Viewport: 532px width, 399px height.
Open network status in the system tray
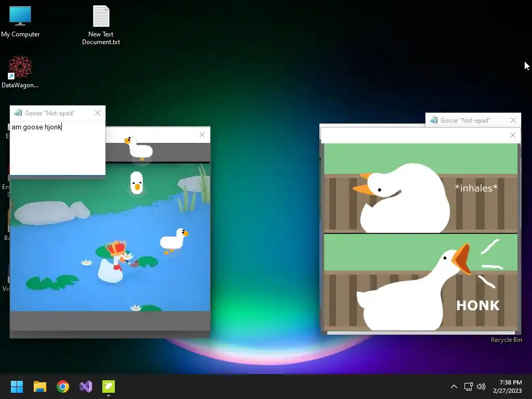tap(469, 387)
